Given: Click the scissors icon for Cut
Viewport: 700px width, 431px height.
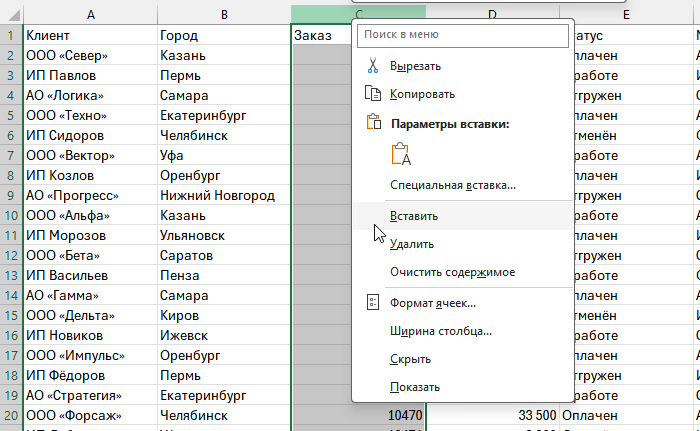Looking at the screenshot, I should [374, 66].
